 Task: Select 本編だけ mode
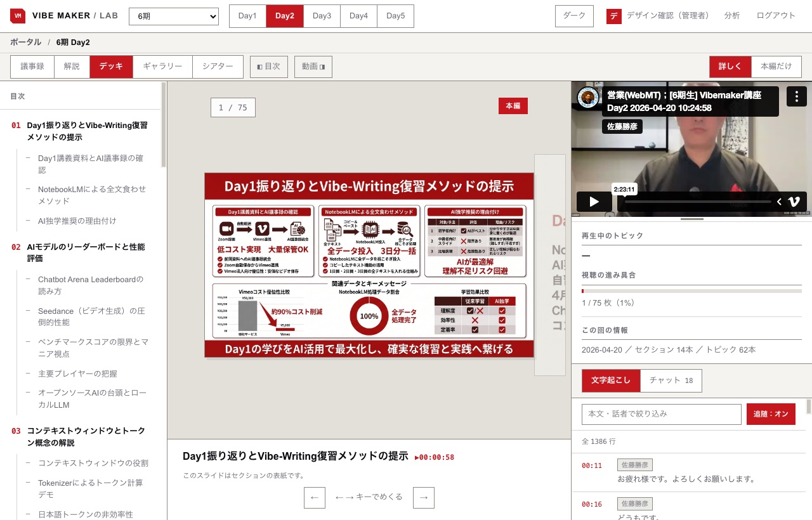pyautogui.click(x=776, y=67)
